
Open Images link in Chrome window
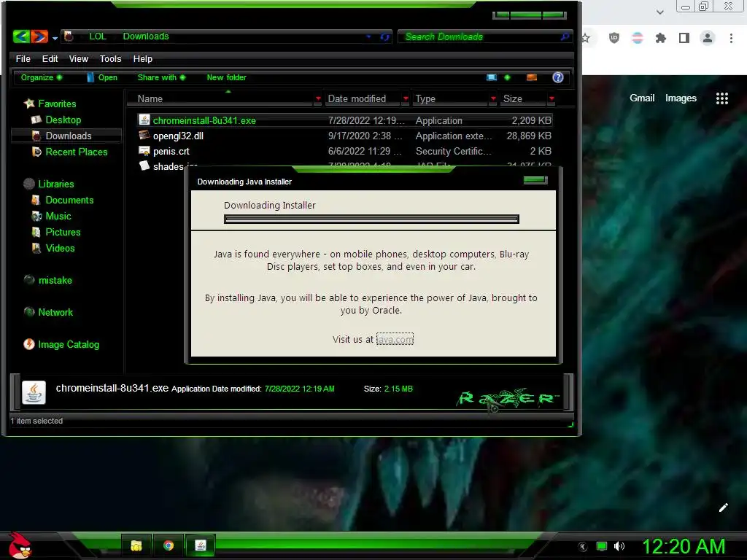coord(681,98)
